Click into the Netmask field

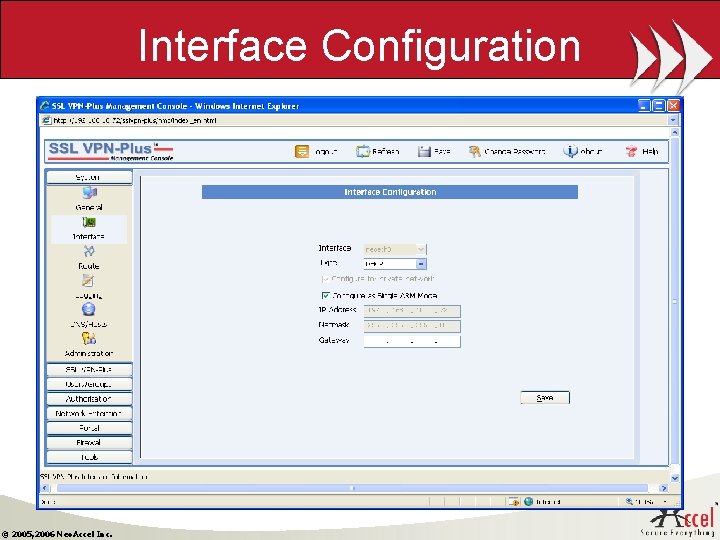pyautogui.click(x=412, y=326)
